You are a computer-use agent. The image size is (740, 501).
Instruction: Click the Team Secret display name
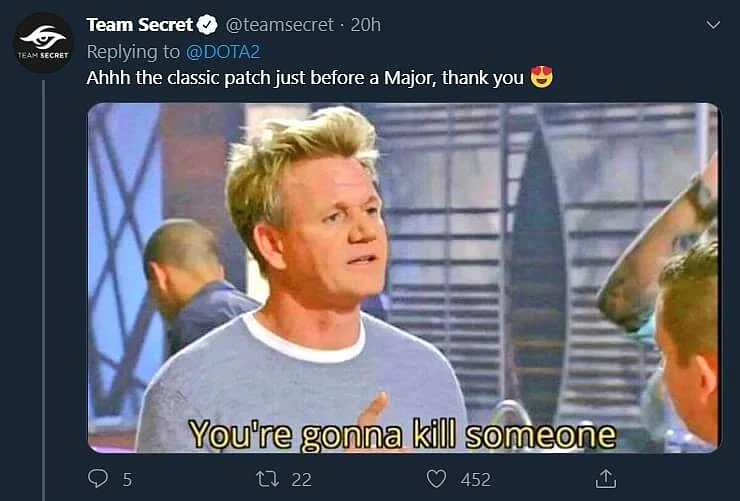(140, 25)
